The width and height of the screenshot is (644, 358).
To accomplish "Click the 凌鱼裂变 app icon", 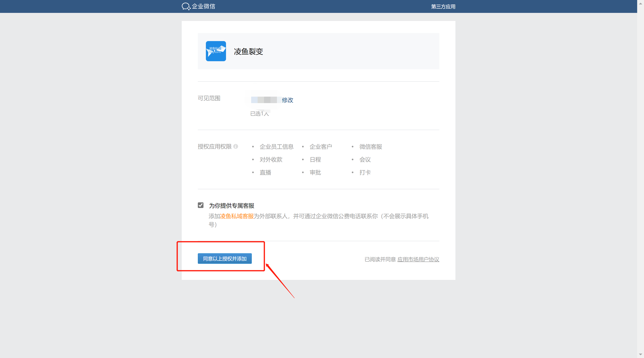I will [216, 51].
